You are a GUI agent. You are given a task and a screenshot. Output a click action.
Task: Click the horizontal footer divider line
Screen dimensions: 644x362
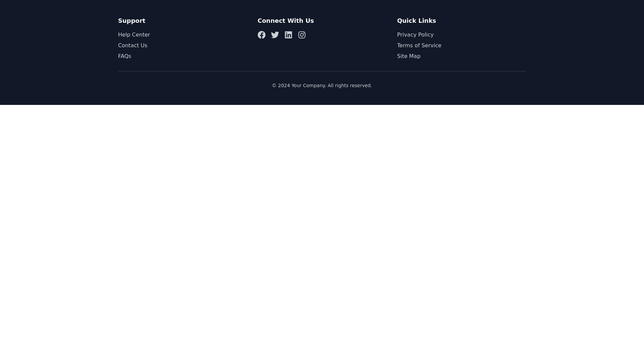(x=322, y=71)
